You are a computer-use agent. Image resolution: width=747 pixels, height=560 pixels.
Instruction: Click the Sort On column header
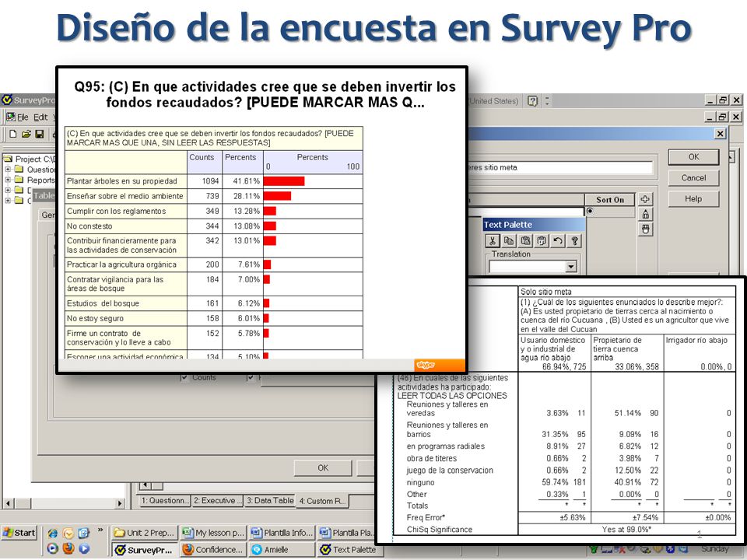[x=610, y=200]
